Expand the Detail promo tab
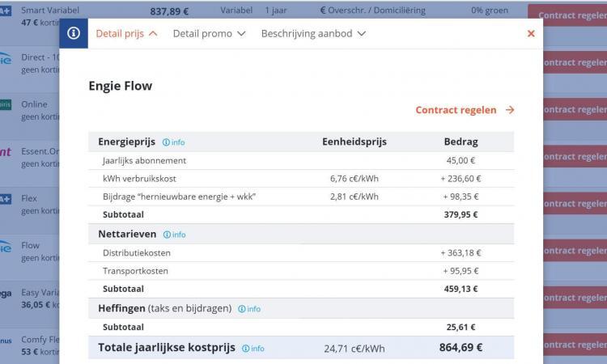607x364 pixels. (209, 34)
